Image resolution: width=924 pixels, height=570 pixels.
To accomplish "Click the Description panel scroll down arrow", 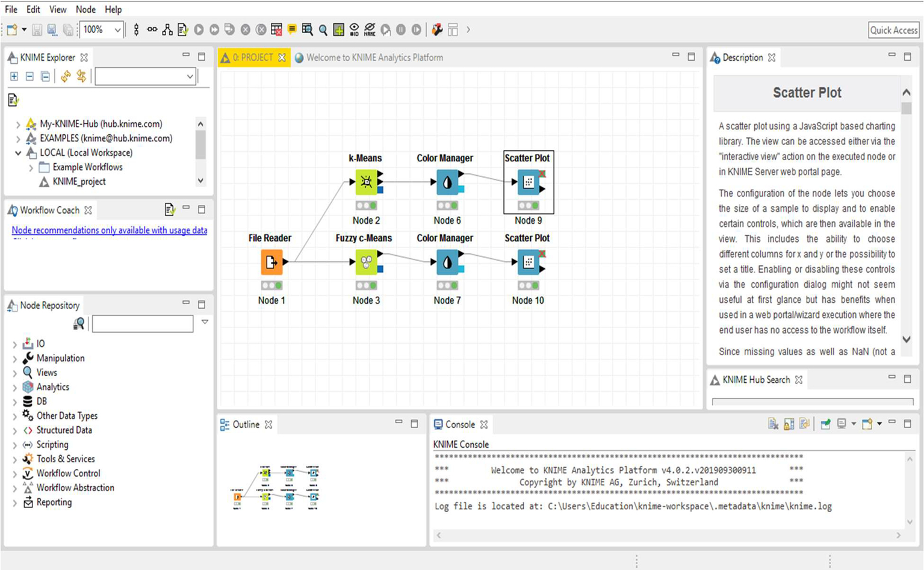I will click(x=906, y=339).
